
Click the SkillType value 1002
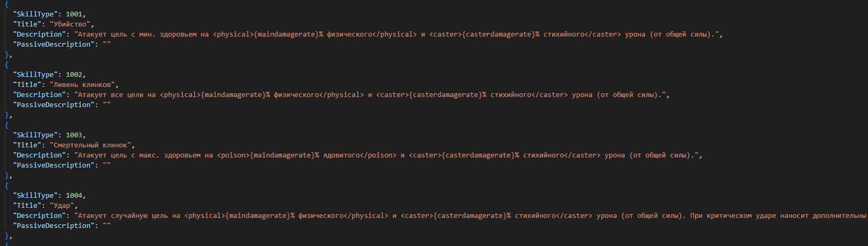(74, 75)
